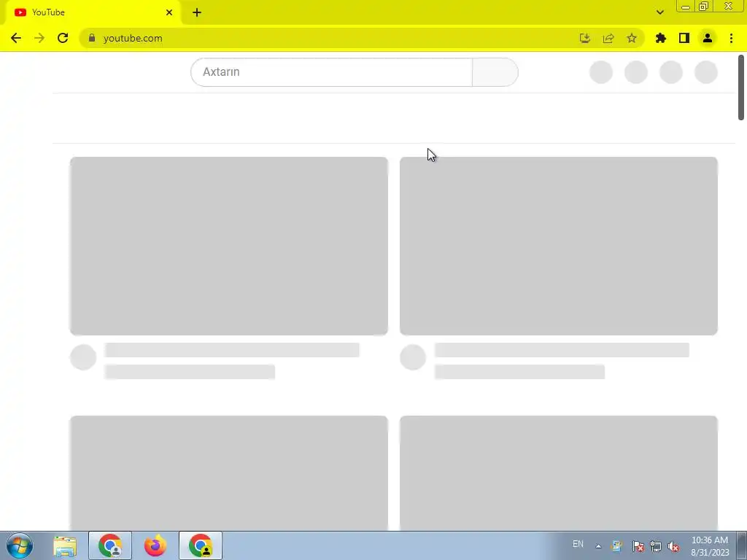Click the vertical page scrollbar thumb
The image size is (747, 560).
tap(741, 87)
